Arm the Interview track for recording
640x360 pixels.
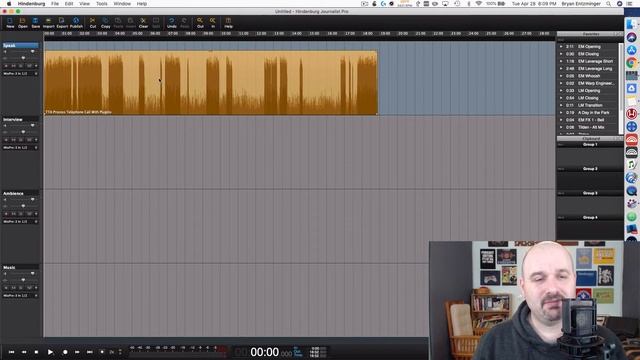[6, 140]
